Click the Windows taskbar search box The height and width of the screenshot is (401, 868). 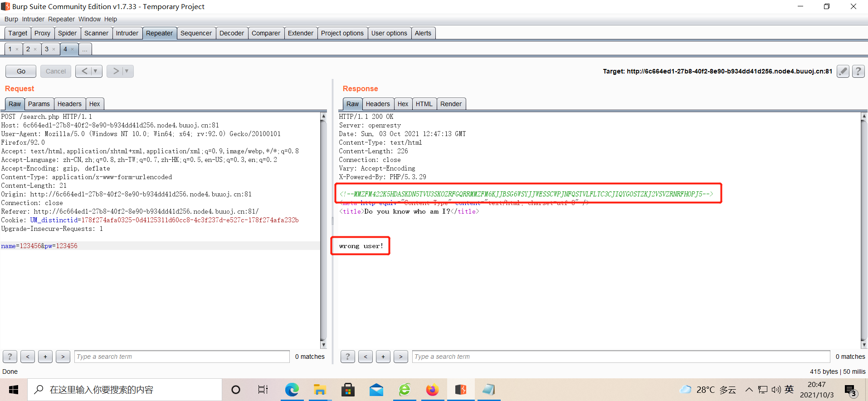tap(125, 390)
